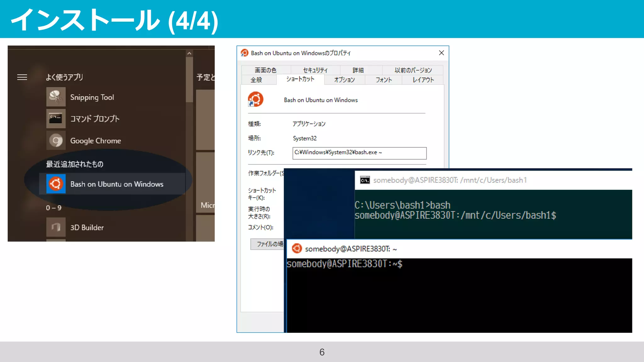Open the hamburger menu in the Start menu
Image resolution: width=644 pixels, height=362 pixels.
(22, 77)
